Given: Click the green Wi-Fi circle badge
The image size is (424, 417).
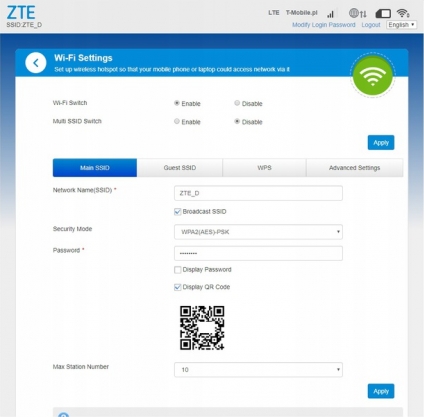Looking at the screenshot, I should (x=372, y=76).
